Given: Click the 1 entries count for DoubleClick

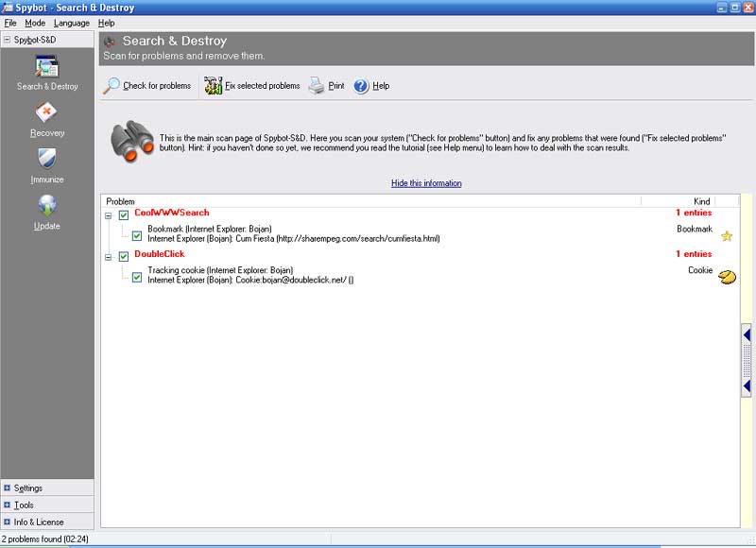Looking at the screenshot, I should [x=694, y=254].
